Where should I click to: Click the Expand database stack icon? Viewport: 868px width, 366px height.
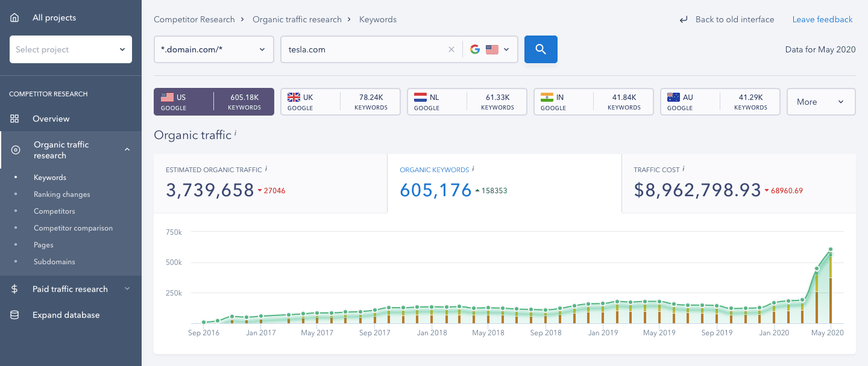pyautogui.click(x=15, y=315)
